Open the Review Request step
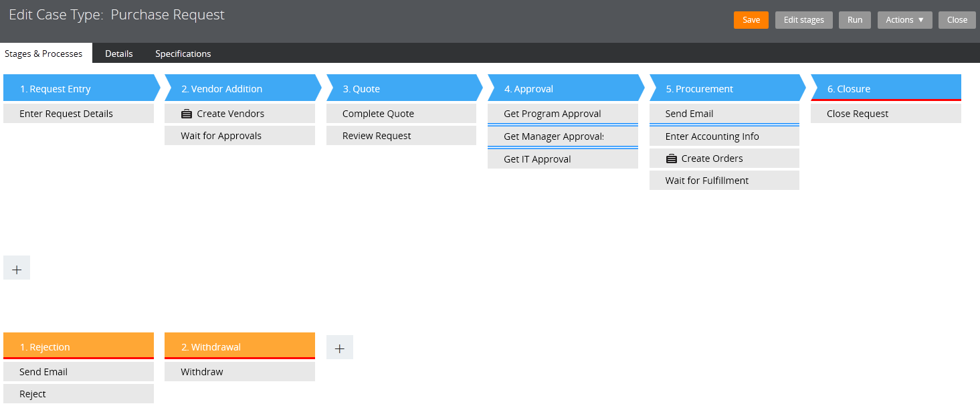980x408 pixels. coord(401,136)
